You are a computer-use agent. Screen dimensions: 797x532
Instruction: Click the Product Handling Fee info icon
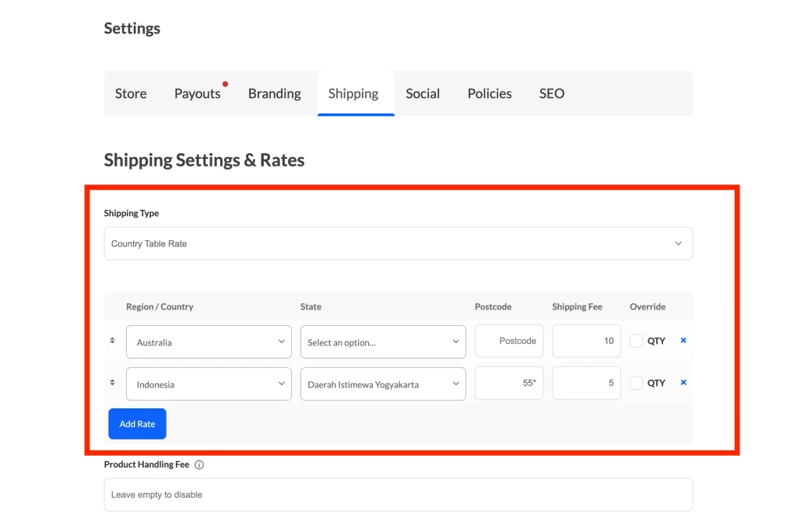click(199, 465)
